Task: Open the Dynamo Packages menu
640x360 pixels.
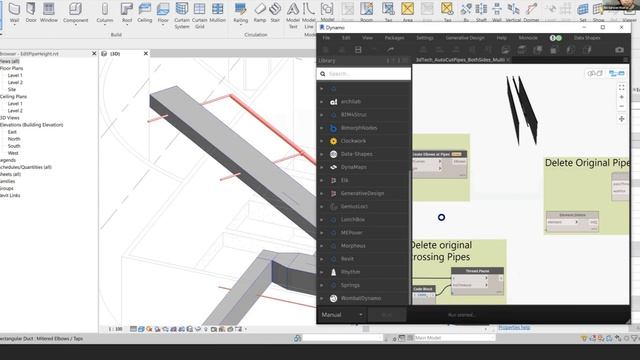Action: click(x=394, y=38)
